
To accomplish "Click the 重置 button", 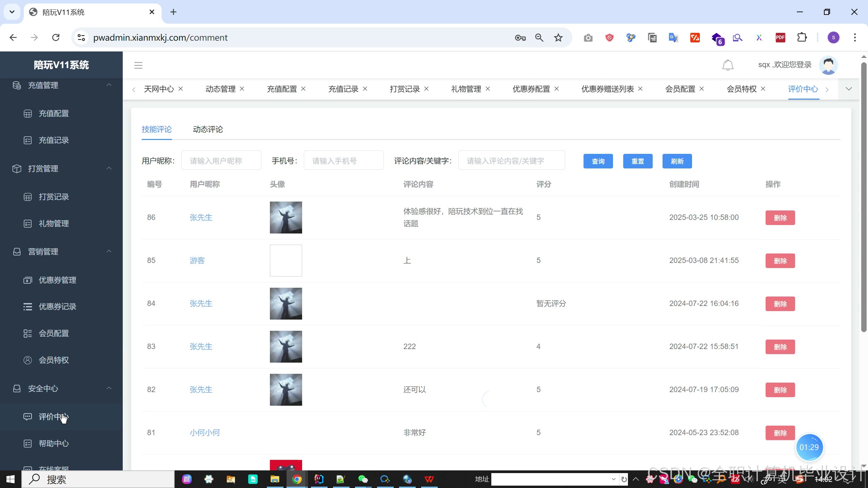I will click(x=638, y=161).
